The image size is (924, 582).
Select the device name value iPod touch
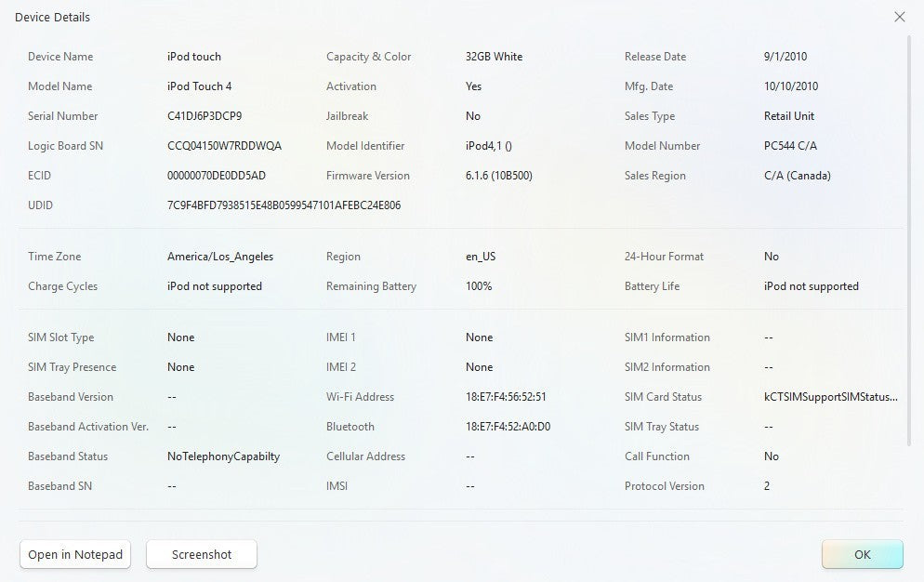point(194,57)
